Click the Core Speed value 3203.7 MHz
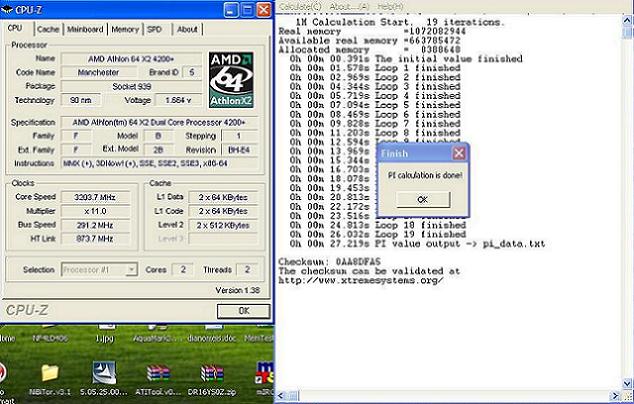The height and width of the screenshot is (404, 634). (95, 197)
